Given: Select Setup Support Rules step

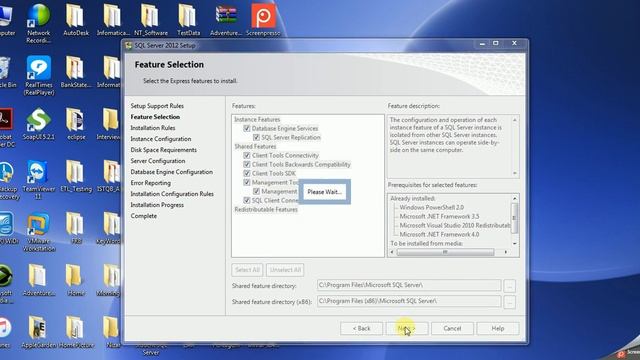Looking at the screenshot, I should 157,106.
